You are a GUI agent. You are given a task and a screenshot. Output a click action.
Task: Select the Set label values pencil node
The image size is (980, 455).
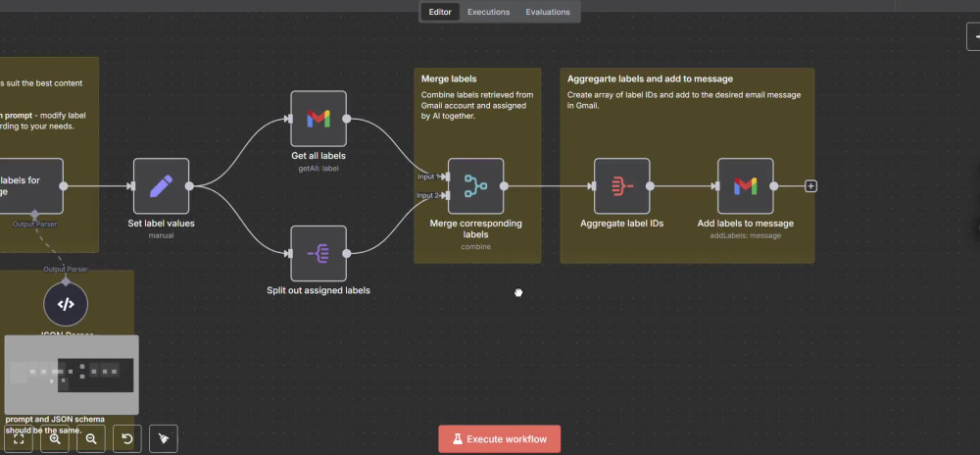click(x=162, y=186)
